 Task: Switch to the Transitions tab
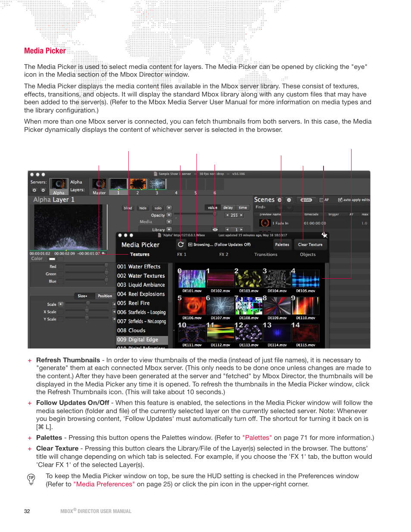click(266, 255)
